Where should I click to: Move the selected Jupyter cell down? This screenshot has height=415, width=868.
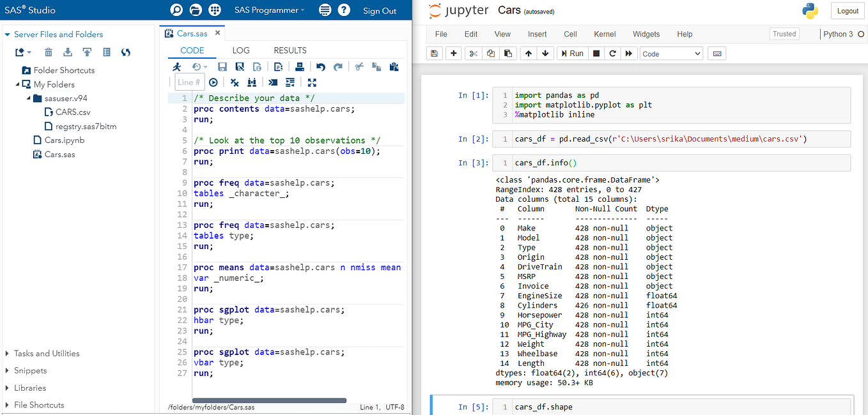click(545, 53)
